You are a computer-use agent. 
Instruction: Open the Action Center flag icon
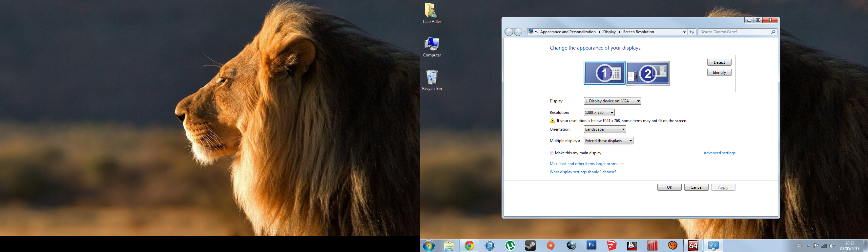coord(816,245)
